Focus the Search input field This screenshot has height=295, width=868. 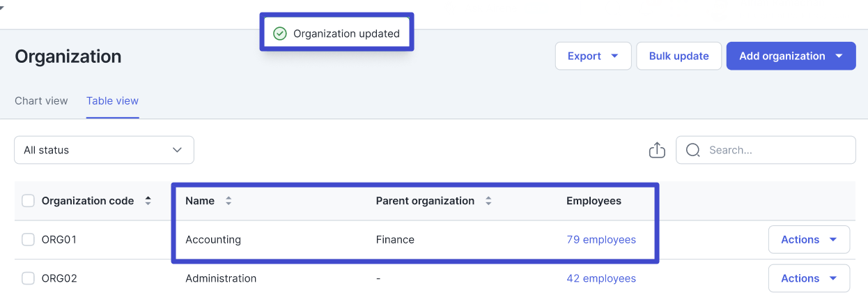tap(766, 150)
